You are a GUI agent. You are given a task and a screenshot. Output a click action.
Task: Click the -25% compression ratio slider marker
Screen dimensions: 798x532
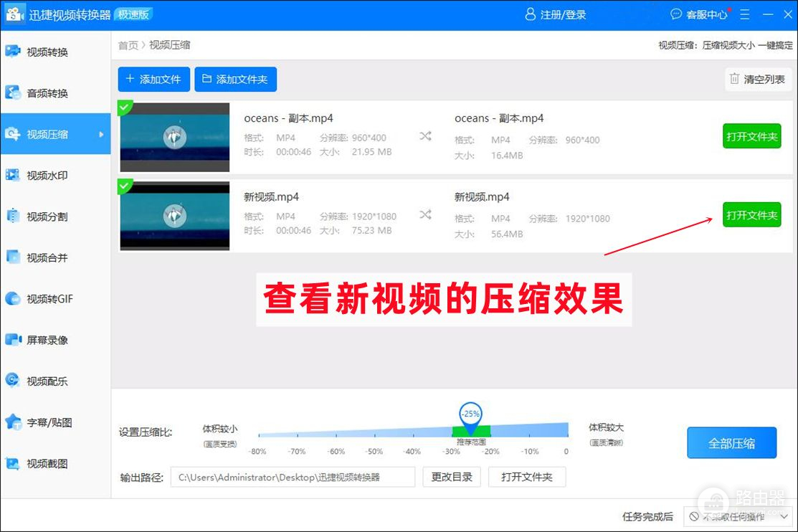pos(470,416)
